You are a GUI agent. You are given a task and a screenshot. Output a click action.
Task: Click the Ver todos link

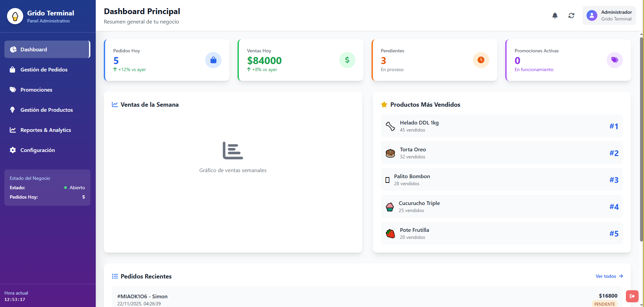609,276
